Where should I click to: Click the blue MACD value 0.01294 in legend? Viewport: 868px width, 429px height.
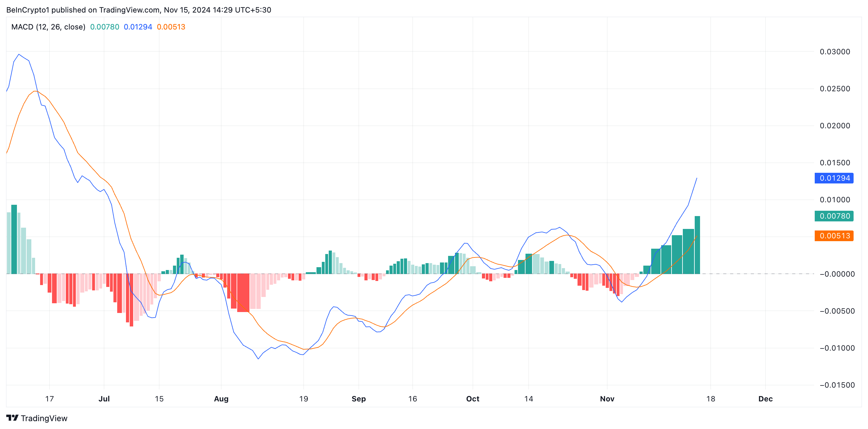(x=138, y=27)
